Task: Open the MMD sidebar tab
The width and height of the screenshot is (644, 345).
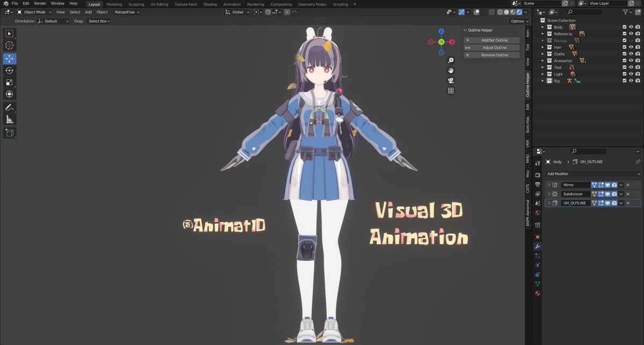Action: (x=528, y=159)
